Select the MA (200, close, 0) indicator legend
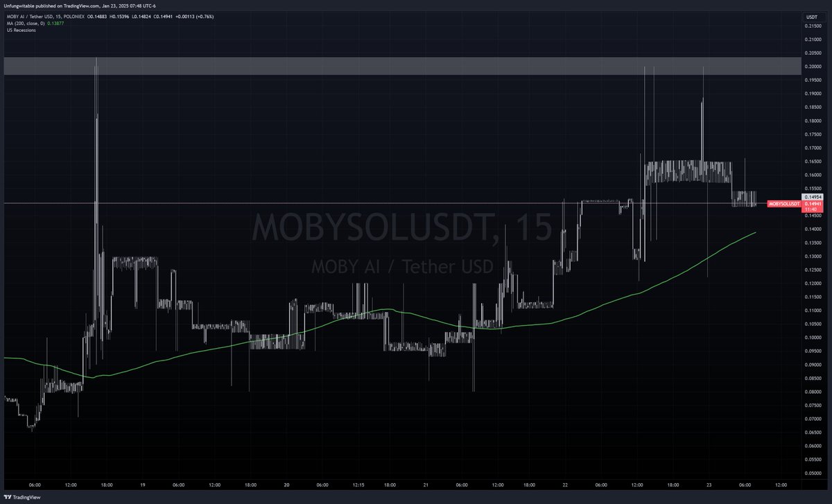 pyautogui.click(x=25, y=24)
